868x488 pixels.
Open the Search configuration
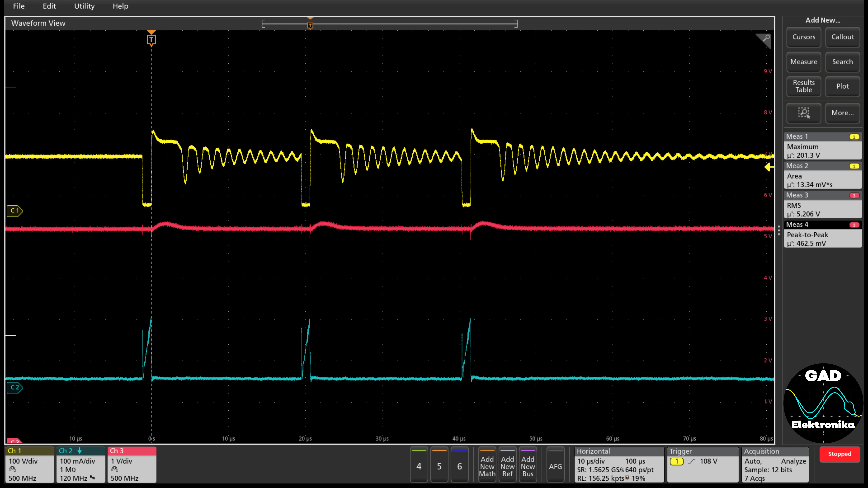point(842,62)
